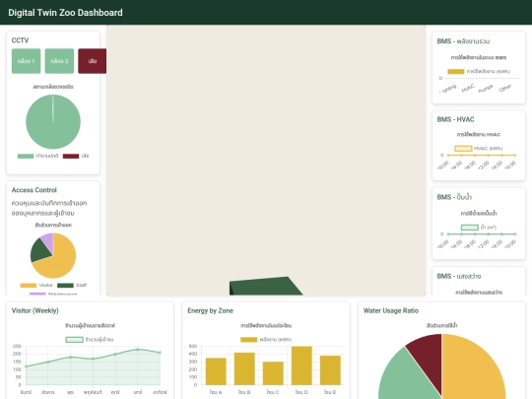Click the Other axis label in BMS total chart

tap(504, 89)
